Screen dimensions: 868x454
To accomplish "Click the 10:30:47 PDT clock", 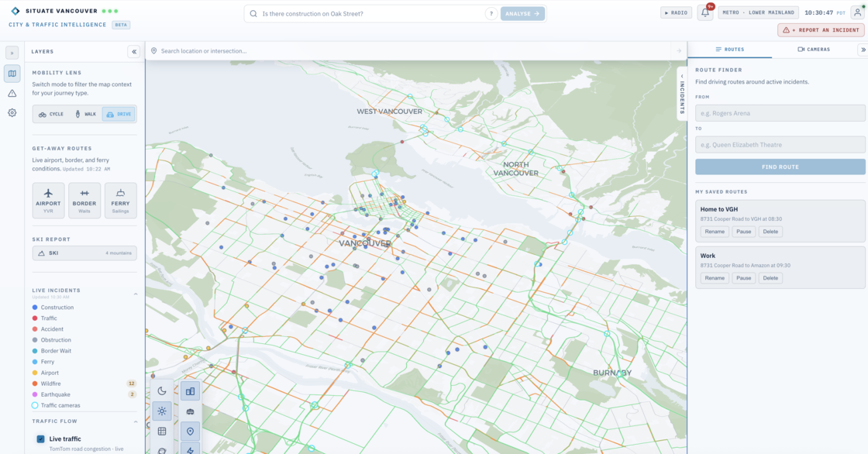I will click(825, 12).
